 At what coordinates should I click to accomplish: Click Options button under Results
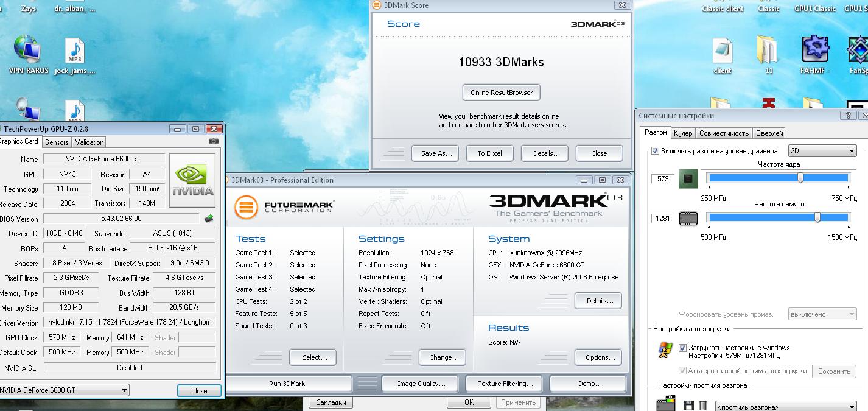[x=599, y=357]
